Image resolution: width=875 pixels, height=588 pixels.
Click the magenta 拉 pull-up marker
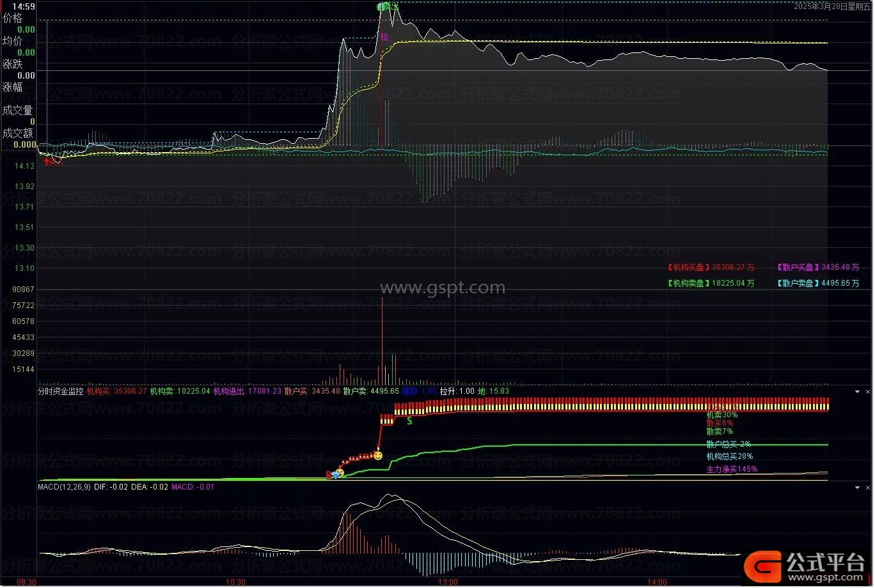coord(384,37)
